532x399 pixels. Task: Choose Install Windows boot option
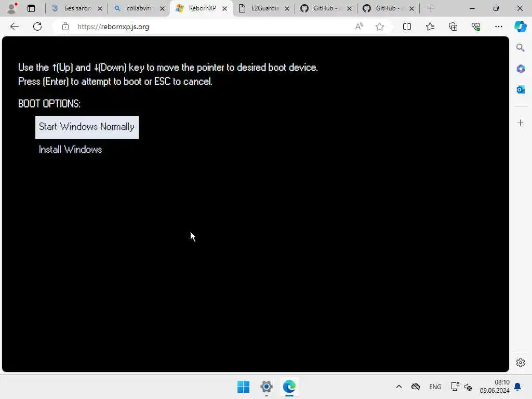[70, 150]
